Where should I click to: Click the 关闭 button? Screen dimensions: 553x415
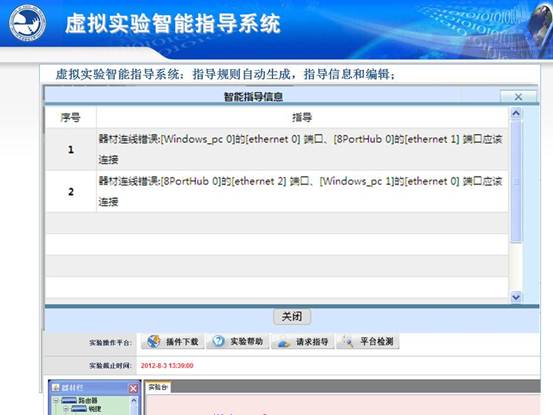click(292, 317)
